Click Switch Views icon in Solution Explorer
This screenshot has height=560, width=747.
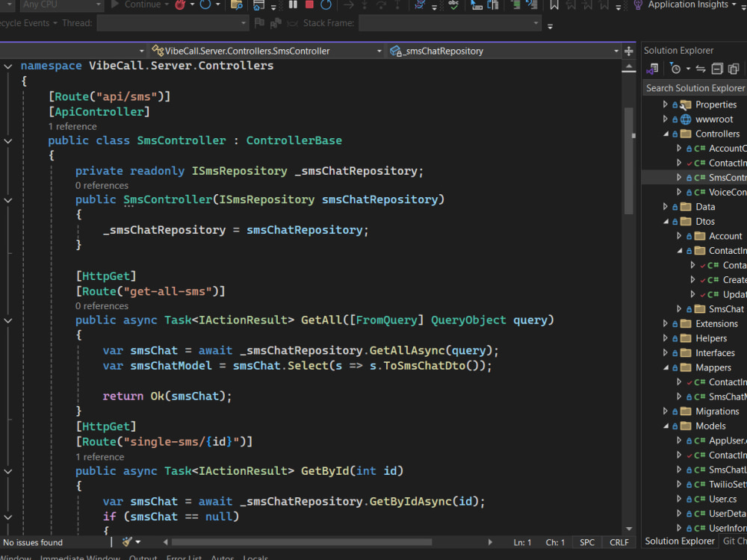coord(652,69)
